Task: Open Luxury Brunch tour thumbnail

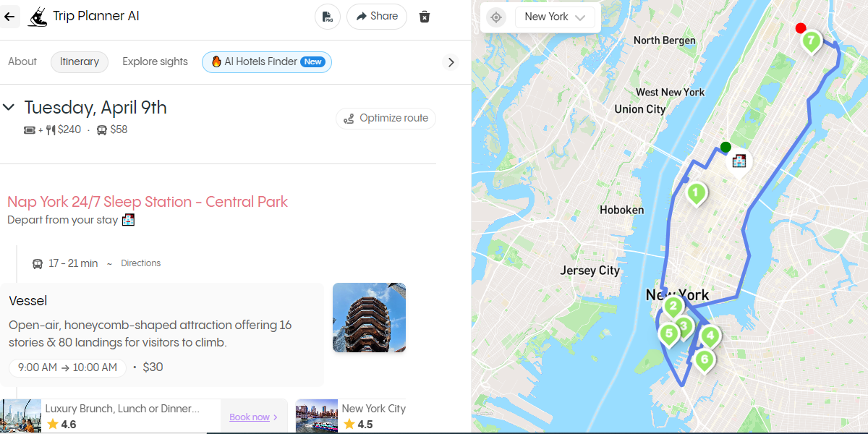Action: (x=20, y=416)
